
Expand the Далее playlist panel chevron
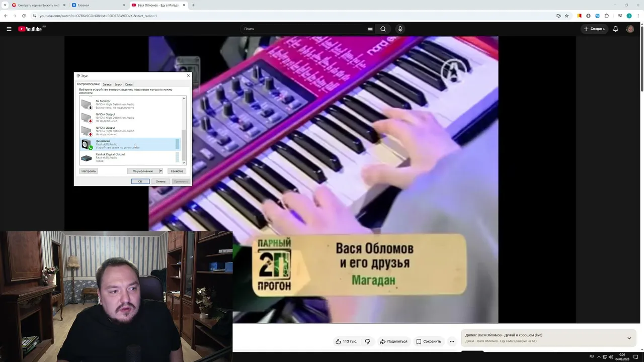629,338
